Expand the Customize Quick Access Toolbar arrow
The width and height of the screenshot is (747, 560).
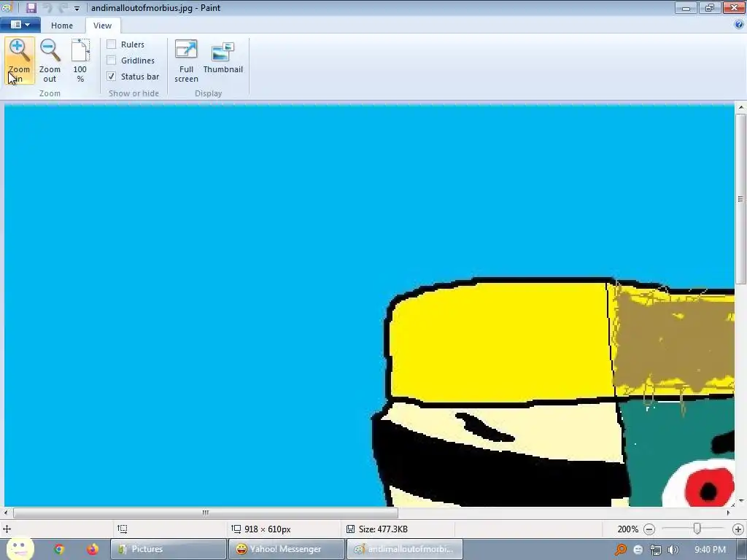click(x=77, y=8)
